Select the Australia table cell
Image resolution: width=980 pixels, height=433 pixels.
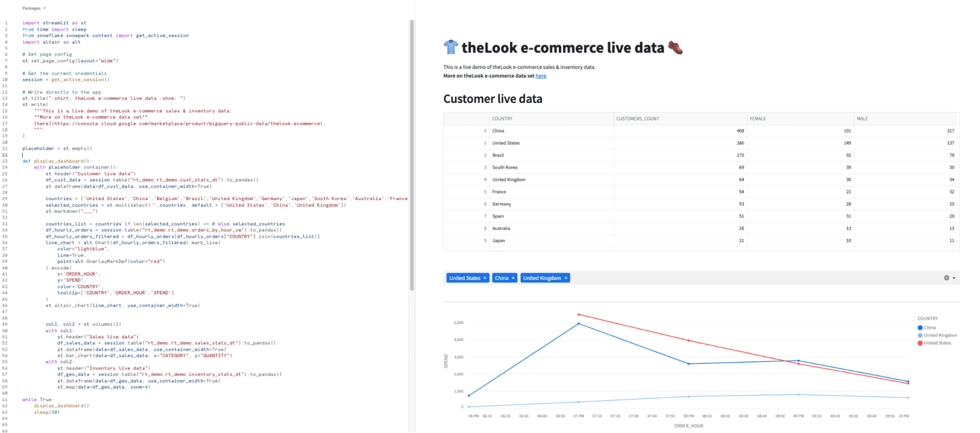(x=552, y=229)
